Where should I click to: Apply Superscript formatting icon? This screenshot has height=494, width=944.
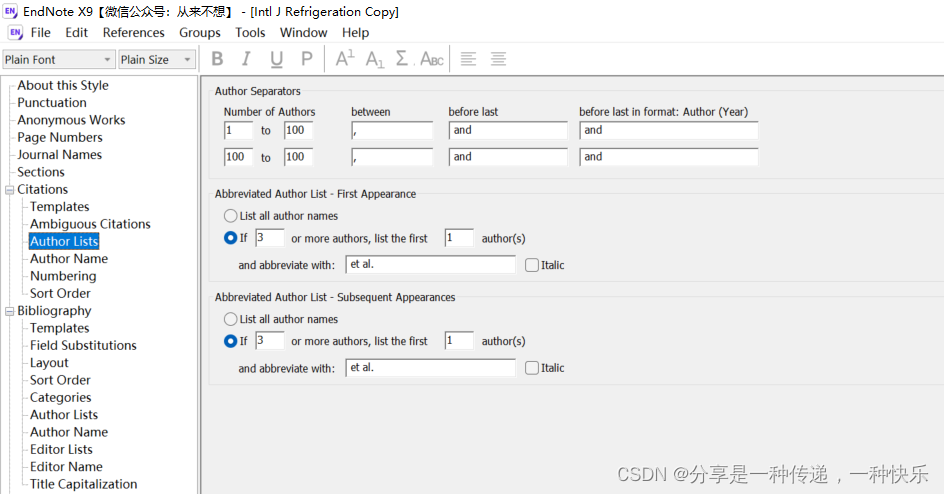345,58
